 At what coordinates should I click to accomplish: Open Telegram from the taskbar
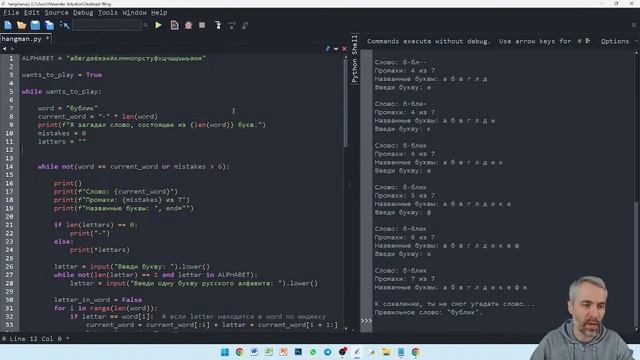tap(327, 352)
